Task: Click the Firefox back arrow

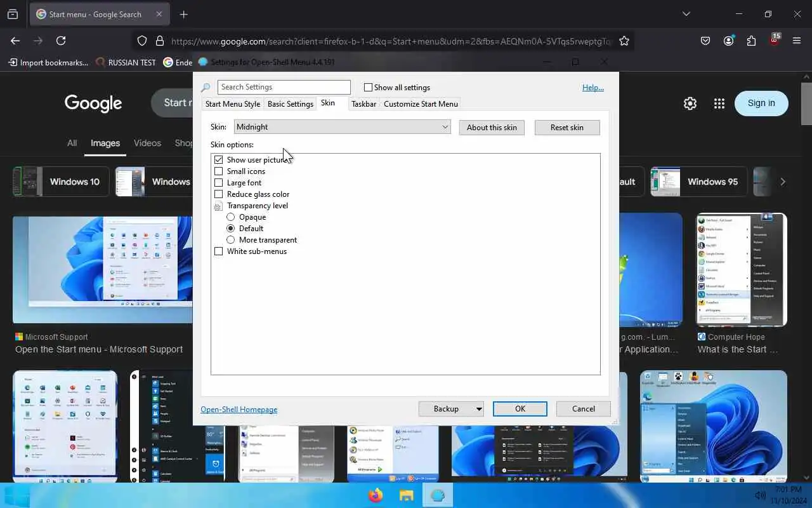Action: (15, 41)
